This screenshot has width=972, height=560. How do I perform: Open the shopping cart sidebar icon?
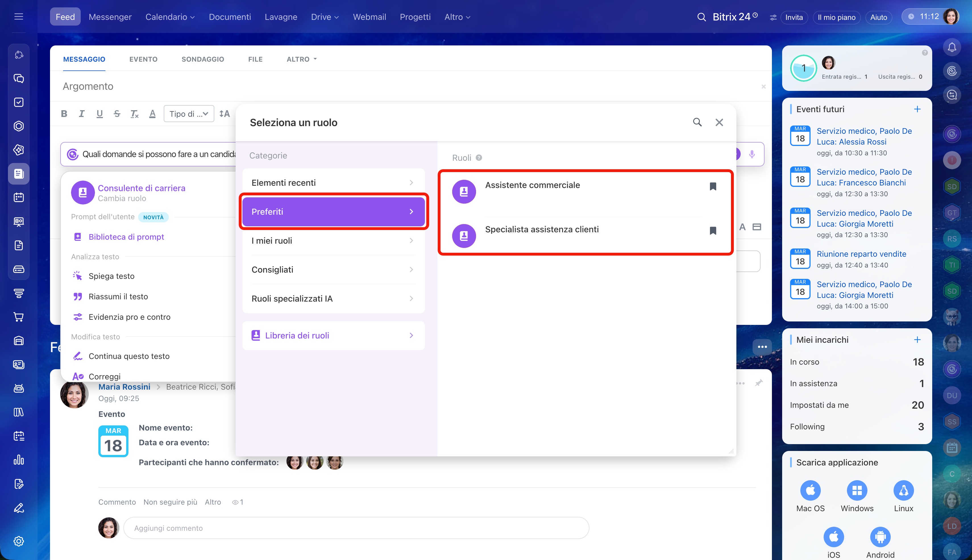[x=18, y=317]
